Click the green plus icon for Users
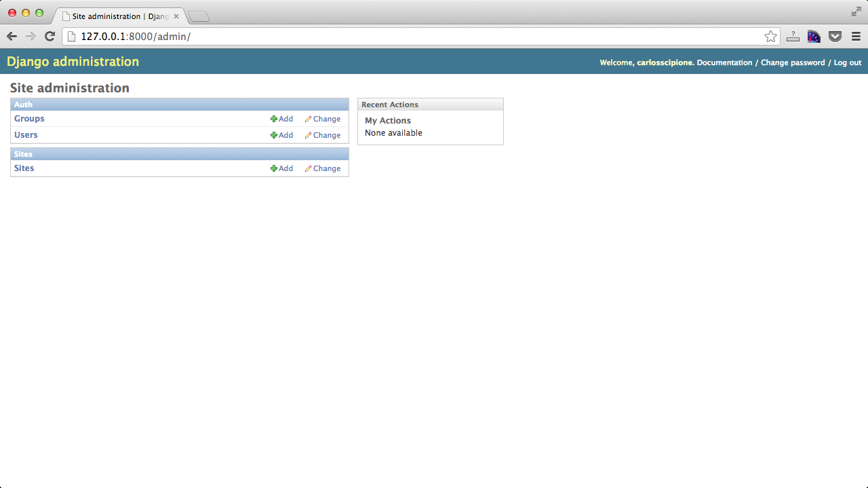868x488 pixels. pyautogui.click(x=274, y=135)
